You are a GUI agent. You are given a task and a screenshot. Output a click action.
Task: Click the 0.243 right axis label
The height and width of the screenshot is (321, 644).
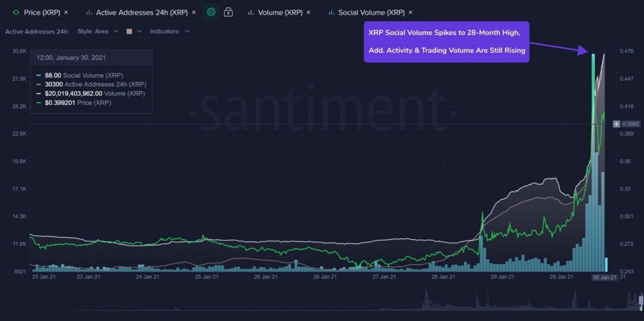(x=628, y=272)
